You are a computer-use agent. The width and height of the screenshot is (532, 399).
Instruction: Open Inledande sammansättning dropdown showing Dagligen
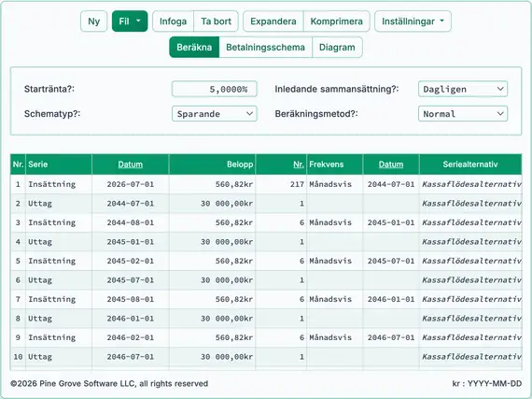(463, 89)
